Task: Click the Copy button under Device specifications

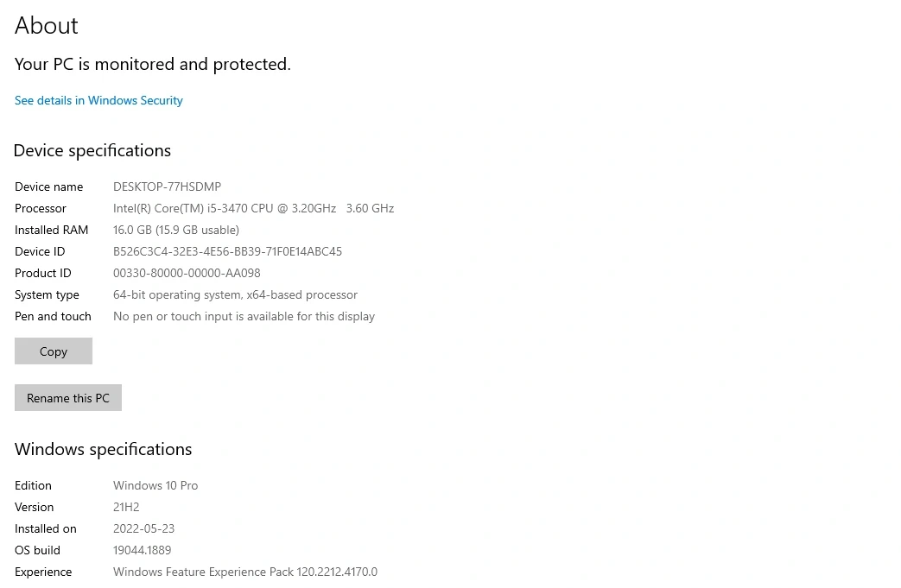Action: pos(54,351)
